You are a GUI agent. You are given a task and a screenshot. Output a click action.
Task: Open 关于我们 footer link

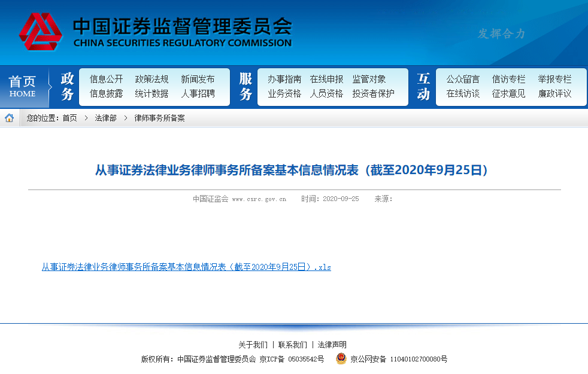tap(253, 345)
